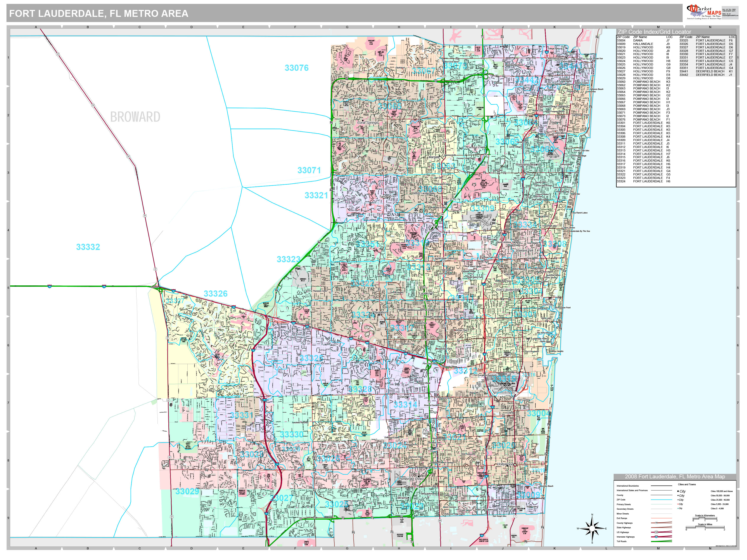Click the 33321 ZIP label on the map
This screenshot has width=747, height=560.
[316, 195]
